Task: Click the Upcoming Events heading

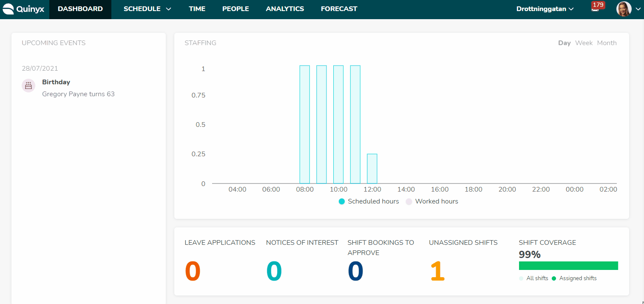Action: coord(54,43)
